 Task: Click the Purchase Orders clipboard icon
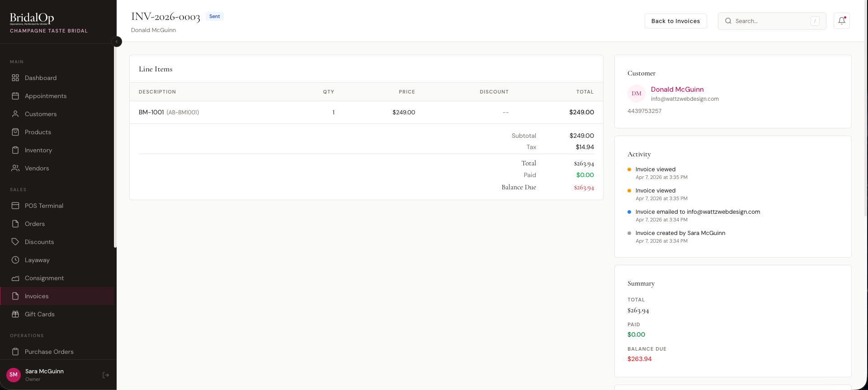[15, 352]
